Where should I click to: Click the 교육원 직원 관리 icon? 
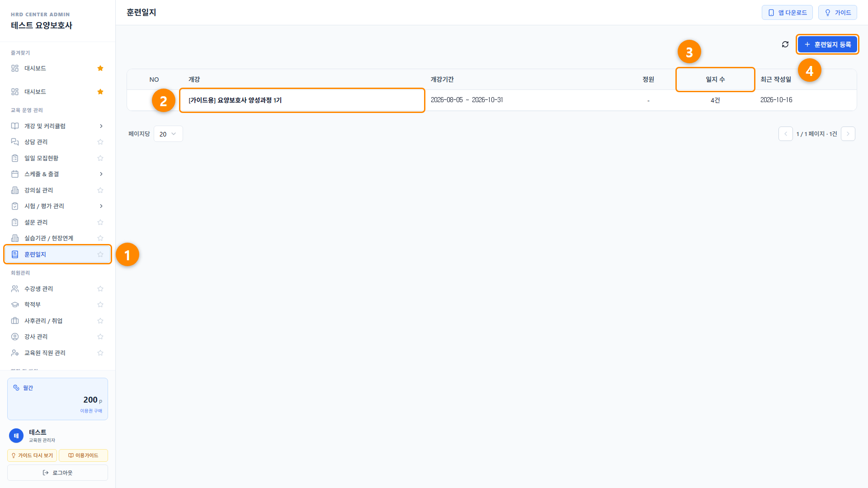click(15, 353)
